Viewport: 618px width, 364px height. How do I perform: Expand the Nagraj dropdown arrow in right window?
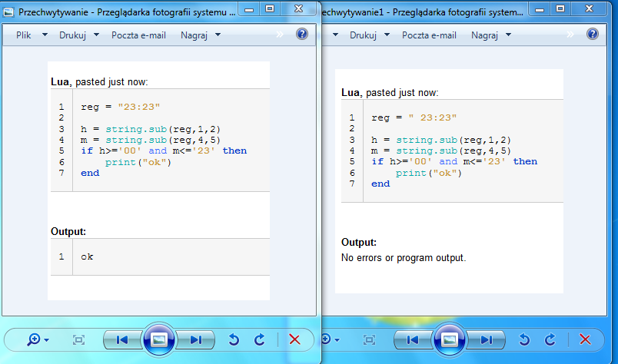pos(508,35)
